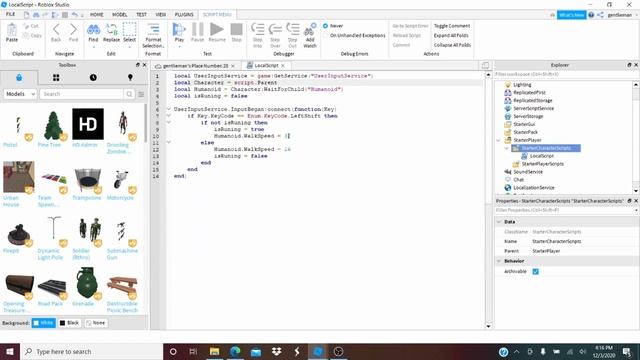Open Toolbox Creations lightbulb tab
The height and width of the screenshot is (360, 640).
[x=130, y=78]
